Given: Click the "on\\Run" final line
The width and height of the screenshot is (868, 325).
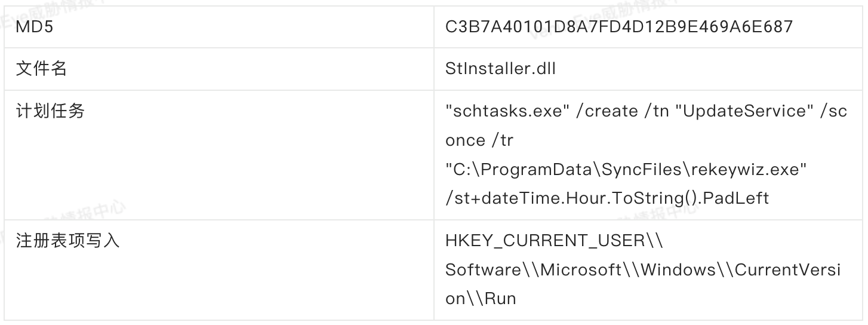Looking at the screenshot, I should tap(481, 298).
